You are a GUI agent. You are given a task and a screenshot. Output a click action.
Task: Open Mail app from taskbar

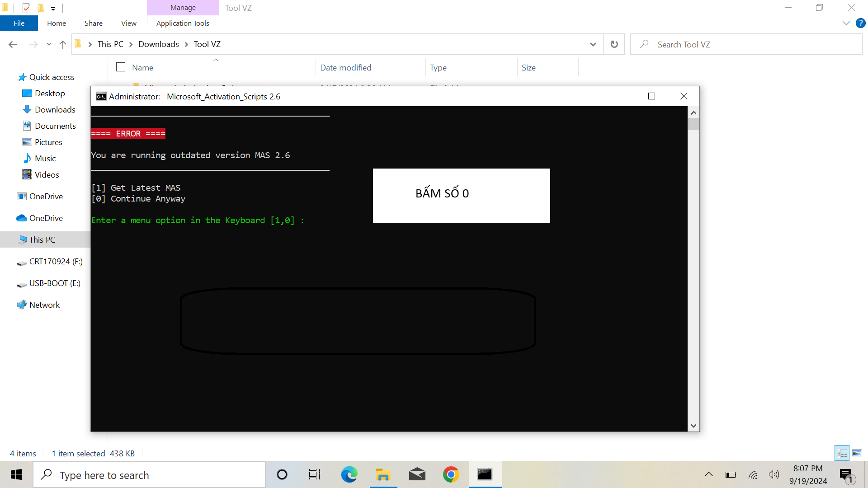point(417,474)
